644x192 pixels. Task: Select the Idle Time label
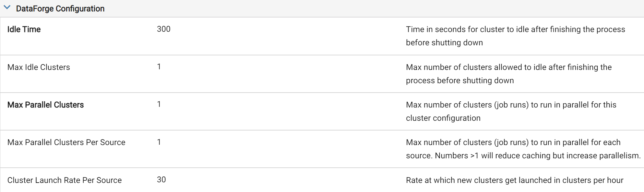click(24, 29)
